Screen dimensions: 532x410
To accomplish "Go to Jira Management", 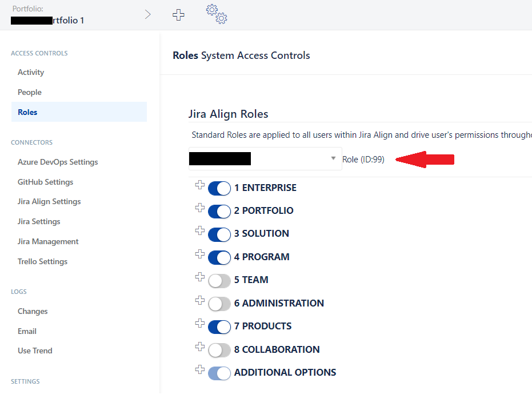I will [48, 242].
